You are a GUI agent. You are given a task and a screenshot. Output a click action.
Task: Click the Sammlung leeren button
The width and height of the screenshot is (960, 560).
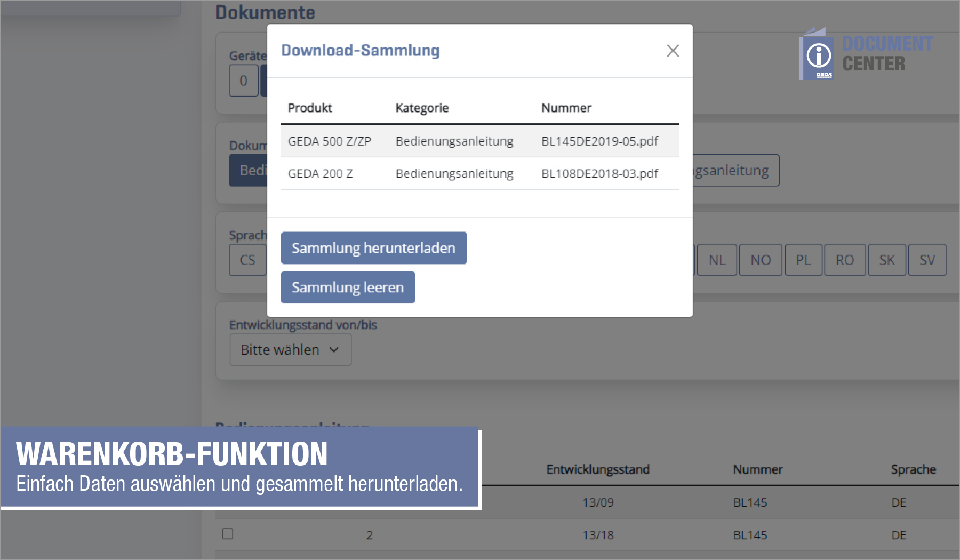click(348, 287)
